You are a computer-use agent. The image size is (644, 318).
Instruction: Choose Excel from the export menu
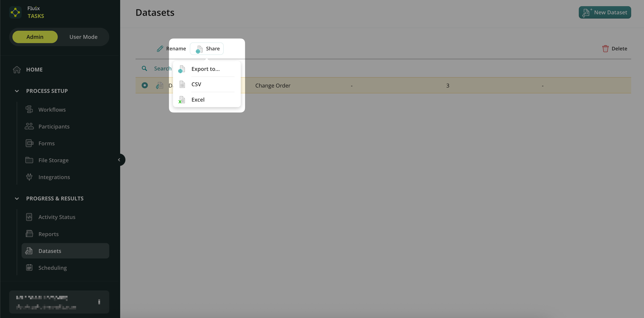point(198,100)
